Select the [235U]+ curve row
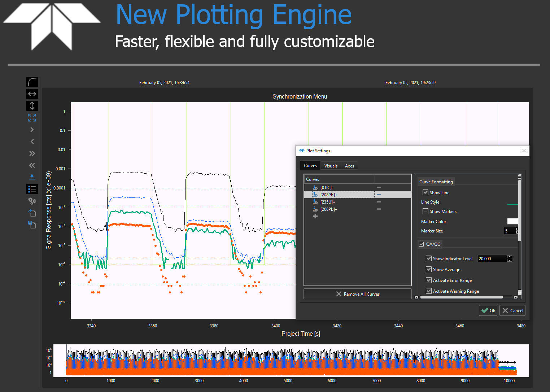550x392 pixels. pos(357,202)
